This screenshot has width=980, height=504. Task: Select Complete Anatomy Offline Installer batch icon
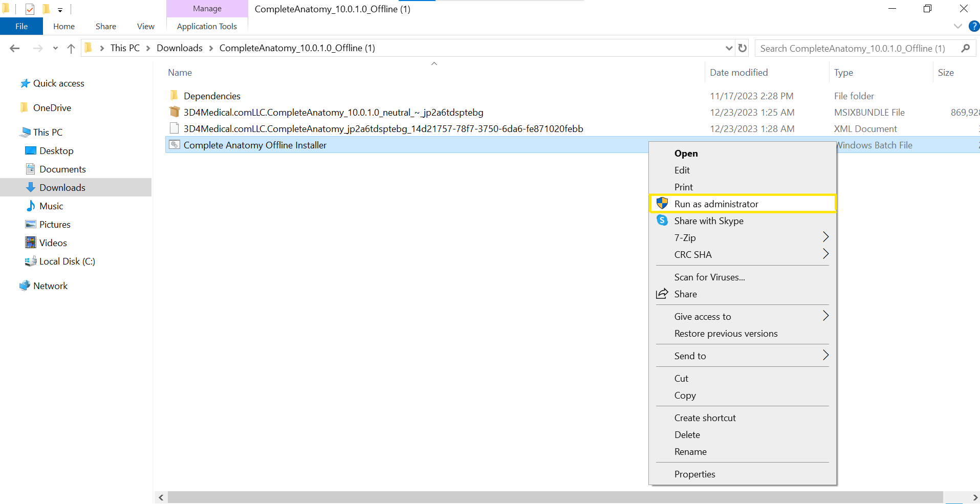coord(174,145)
